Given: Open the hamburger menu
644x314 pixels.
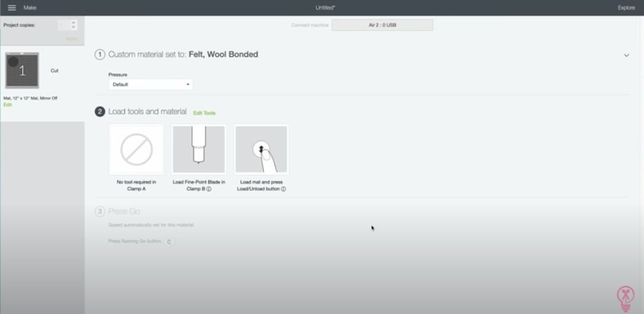Looking at the screenshot, I should click(x=12, y=8).
